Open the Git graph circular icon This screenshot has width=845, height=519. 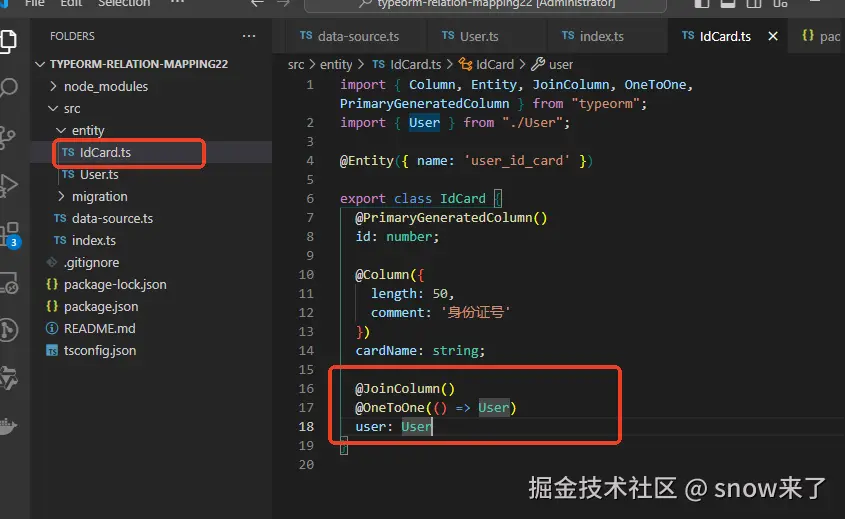pos(8,329)
